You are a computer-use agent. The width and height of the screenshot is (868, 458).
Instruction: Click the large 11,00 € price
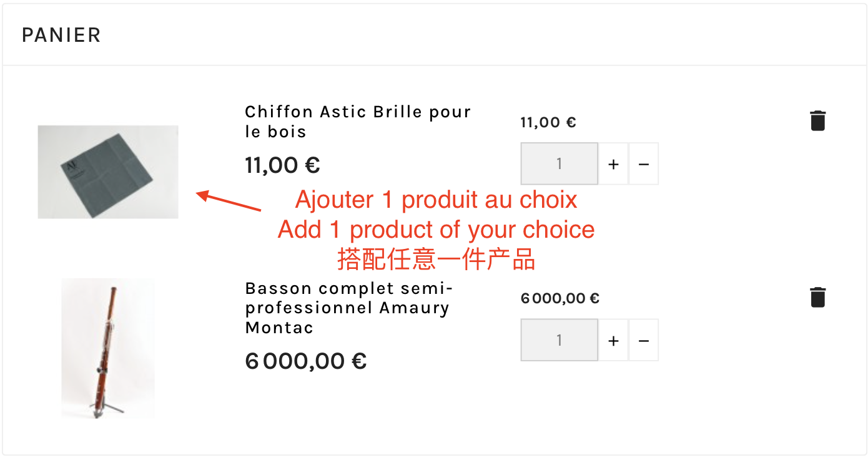pyautogui.click(x=282, y=165)
